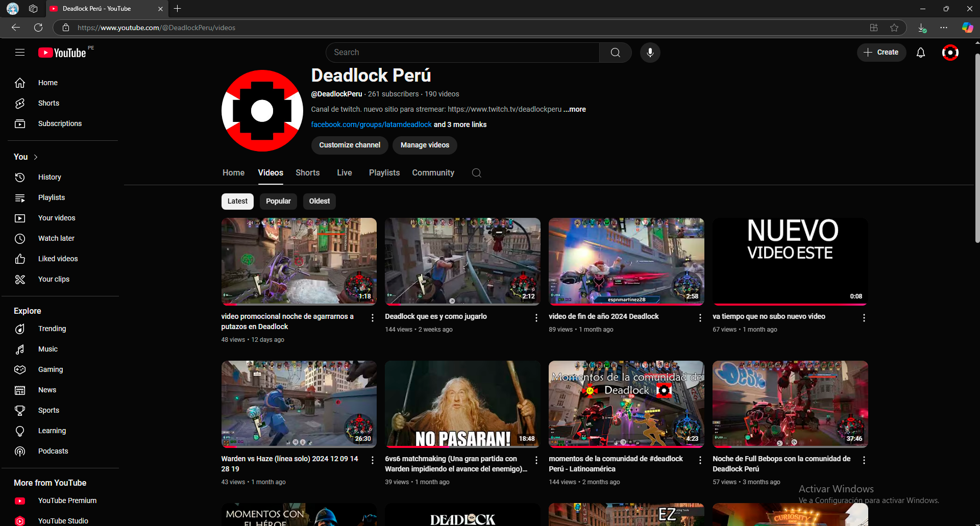Open 'Deadlock que es y como jugarlo' title
980x526 pixels.
[436, 316]
